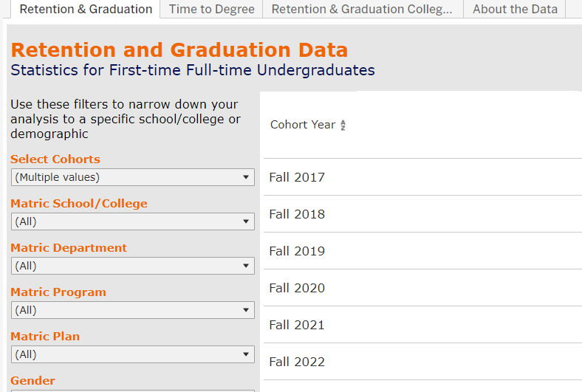Open the About the Data tab
This screenshot has width=582, height=392.
(x=515, y=10)
